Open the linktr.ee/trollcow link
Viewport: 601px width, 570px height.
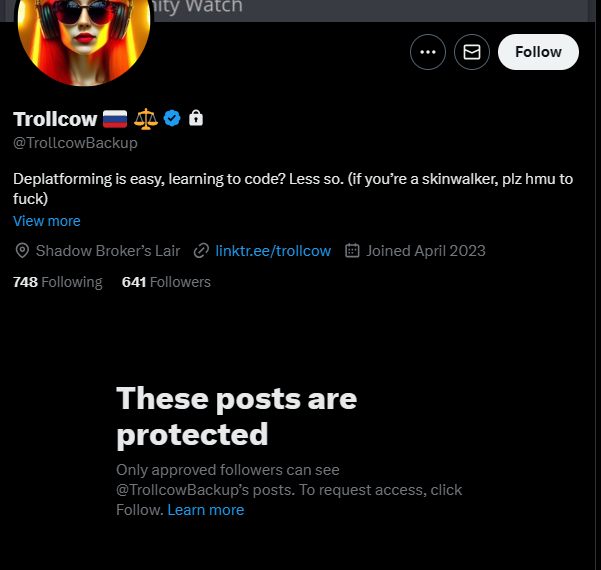coord(273,250)
